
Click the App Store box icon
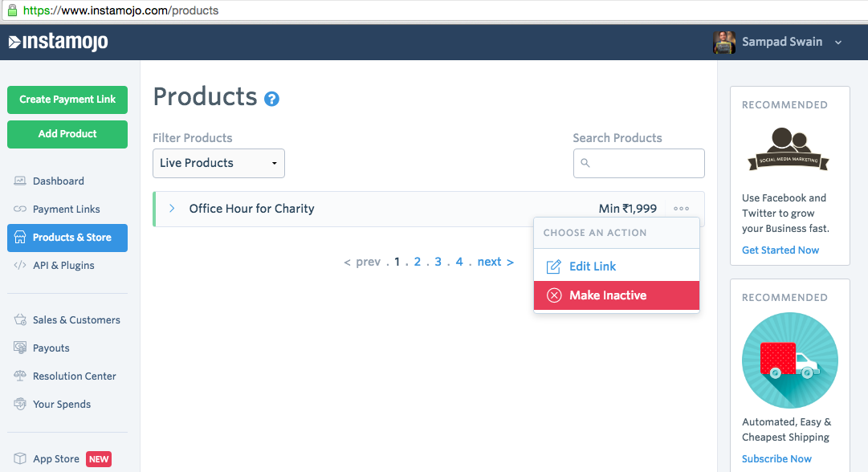point(20,459)
